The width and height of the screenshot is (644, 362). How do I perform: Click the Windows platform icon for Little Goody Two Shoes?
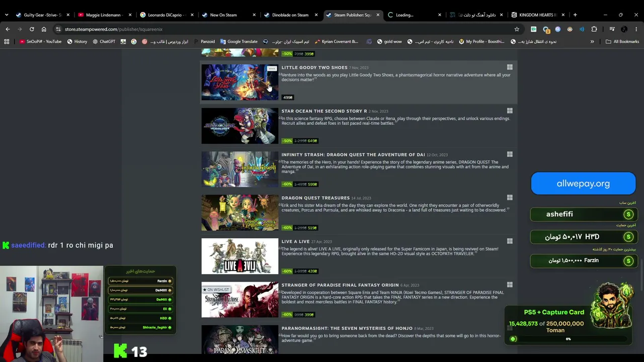coord(510,67)
